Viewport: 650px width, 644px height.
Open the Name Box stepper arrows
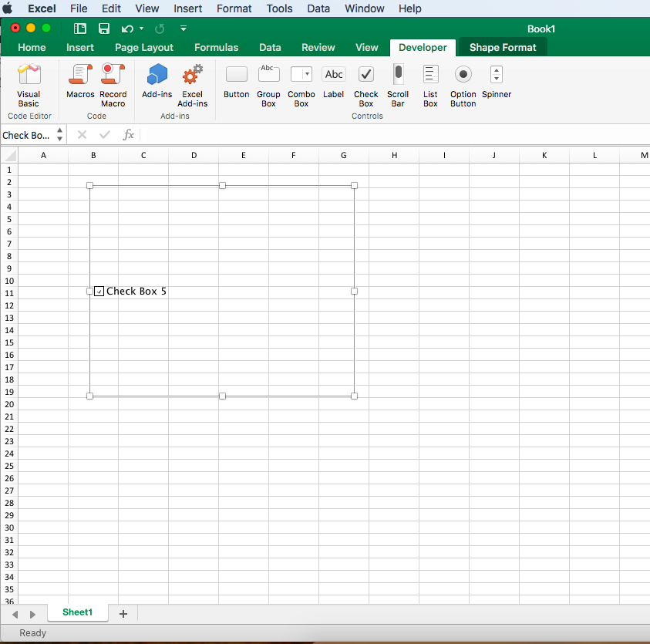tap(59, 134)
